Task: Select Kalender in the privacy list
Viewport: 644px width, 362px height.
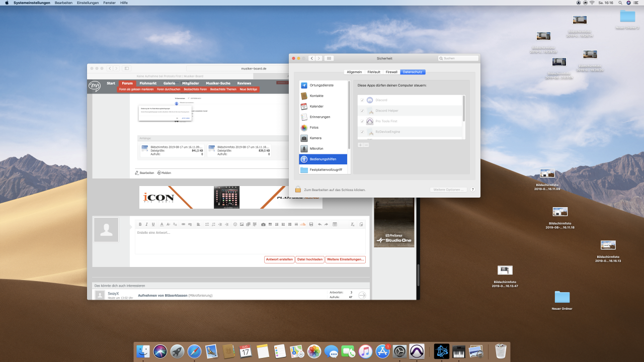Action: coord(324,107)
